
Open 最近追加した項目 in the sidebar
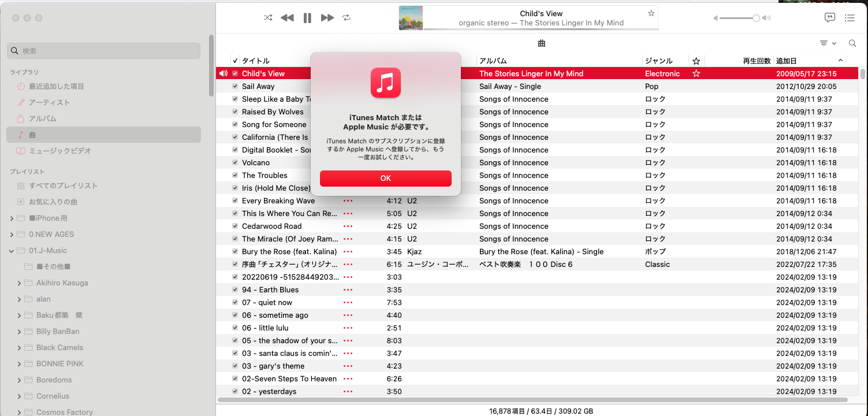click(103, 86)
